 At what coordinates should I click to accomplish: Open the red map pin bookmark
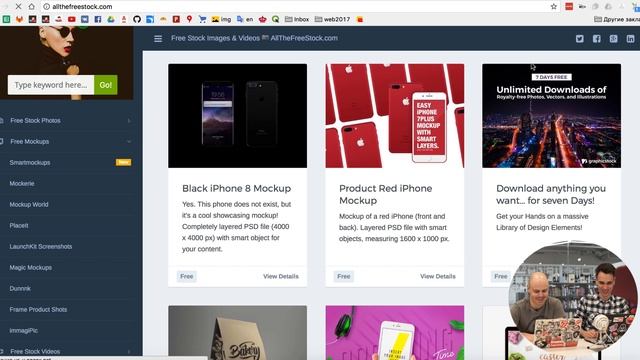point(189,19)
